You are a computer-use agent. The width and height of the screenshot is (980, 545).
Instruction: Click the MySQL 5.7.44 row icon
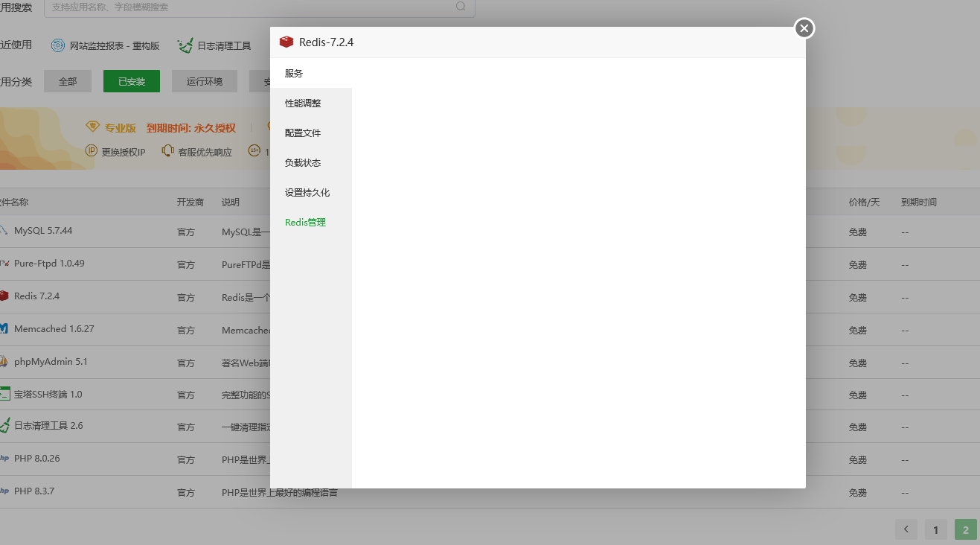tap(4, 231)
